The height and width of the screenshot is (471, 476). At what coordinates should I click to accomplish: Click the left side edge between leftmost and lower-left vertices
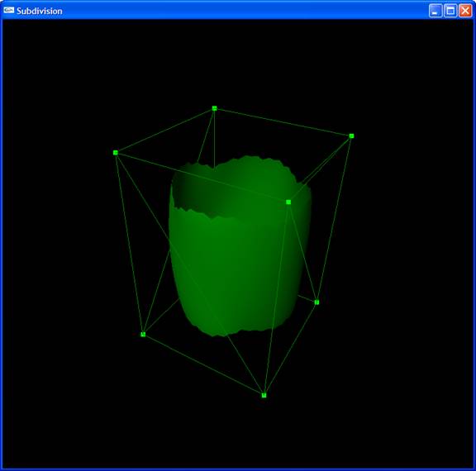[x=129, y=244]
